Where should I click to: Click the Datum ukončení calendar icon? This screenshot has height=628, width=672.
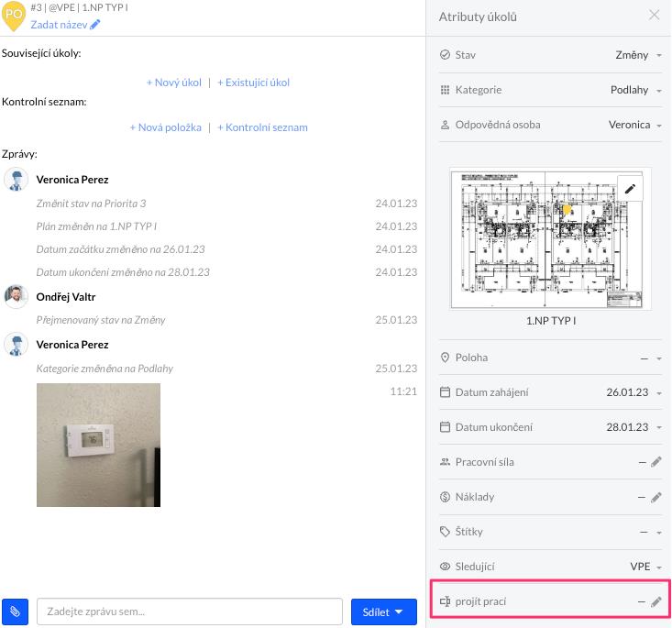pos(445,427)
